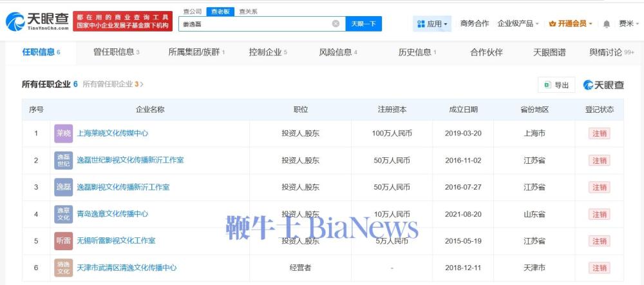Select the 历史信息 tab
The width and height of the screenshot is (644, 285).
pyautogui.click(x=417, y=52)
